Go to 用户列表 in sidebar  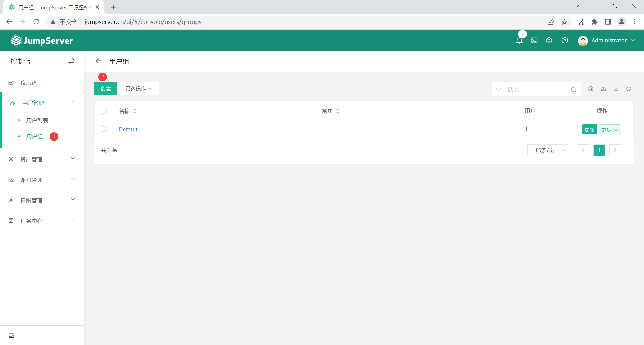pos(37,120)
